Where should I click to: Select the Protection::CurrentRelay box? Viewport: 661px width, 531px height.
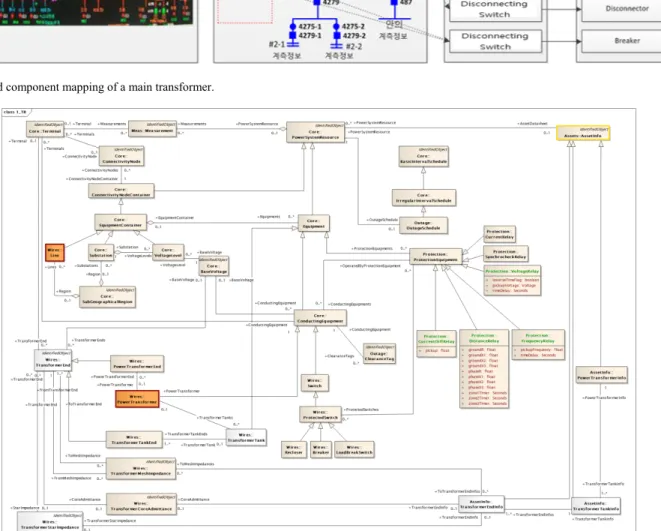(x=500, y=234)
